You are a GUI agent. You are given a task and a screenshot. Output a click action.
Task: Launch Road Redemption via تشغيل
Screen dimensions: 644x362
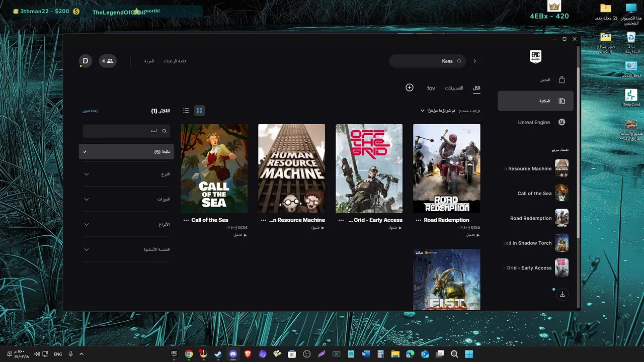(x=473, y=235)
